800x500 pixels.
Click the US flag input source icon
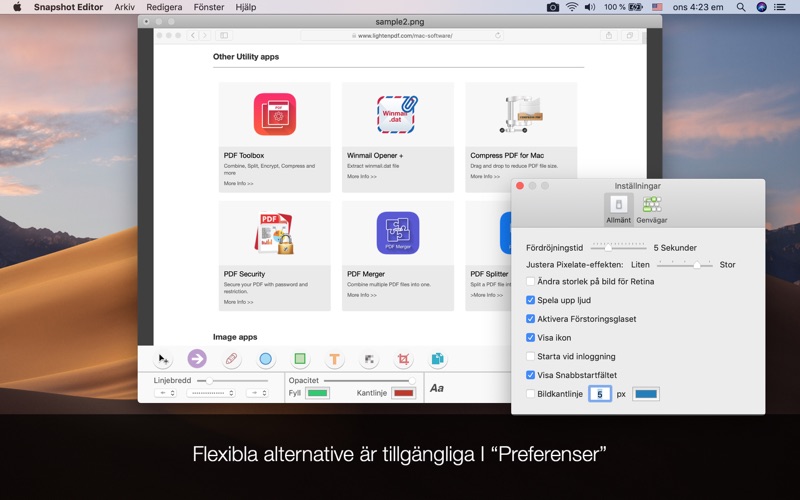coord(657,7)
